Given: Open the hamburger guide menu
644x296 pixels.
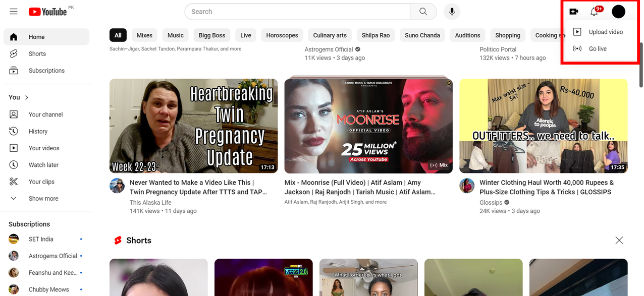Looking at the screenshot, I should point(14,11).
